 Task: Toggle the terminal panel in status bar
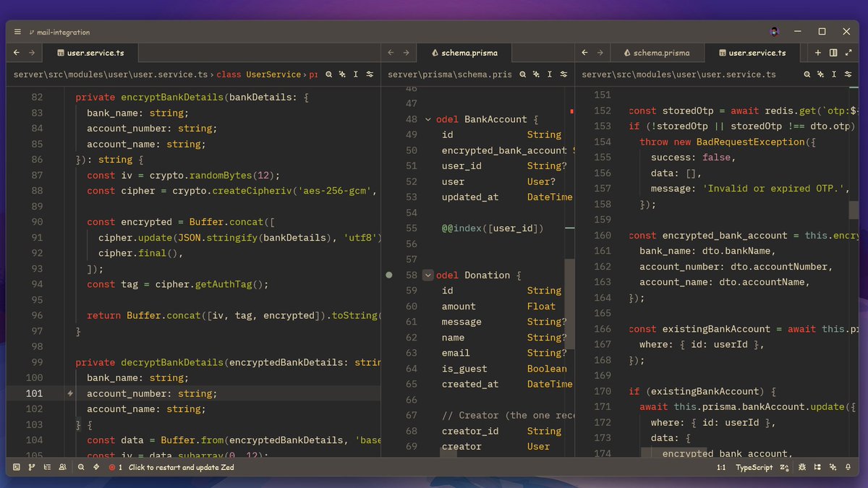click(17, 468)
